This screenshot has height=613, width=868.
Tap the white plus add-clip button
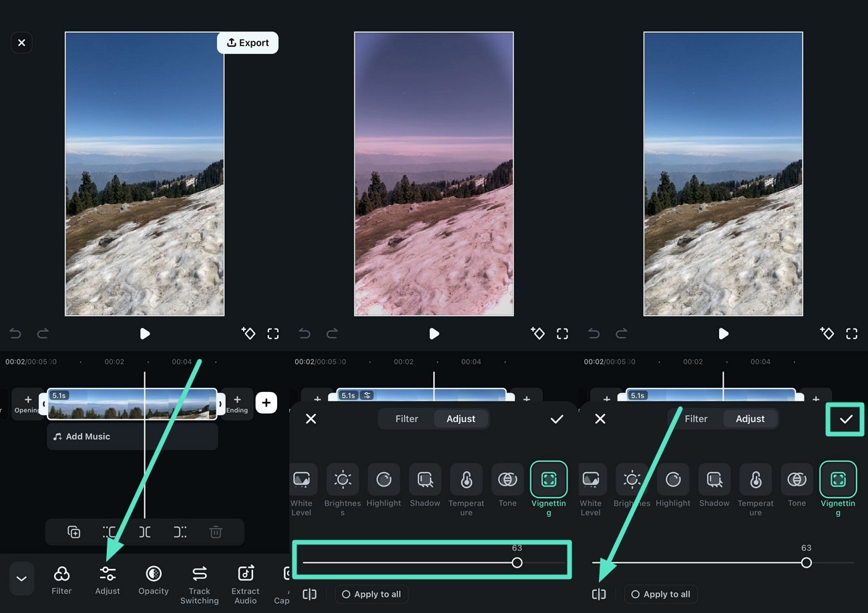(266, 403)
